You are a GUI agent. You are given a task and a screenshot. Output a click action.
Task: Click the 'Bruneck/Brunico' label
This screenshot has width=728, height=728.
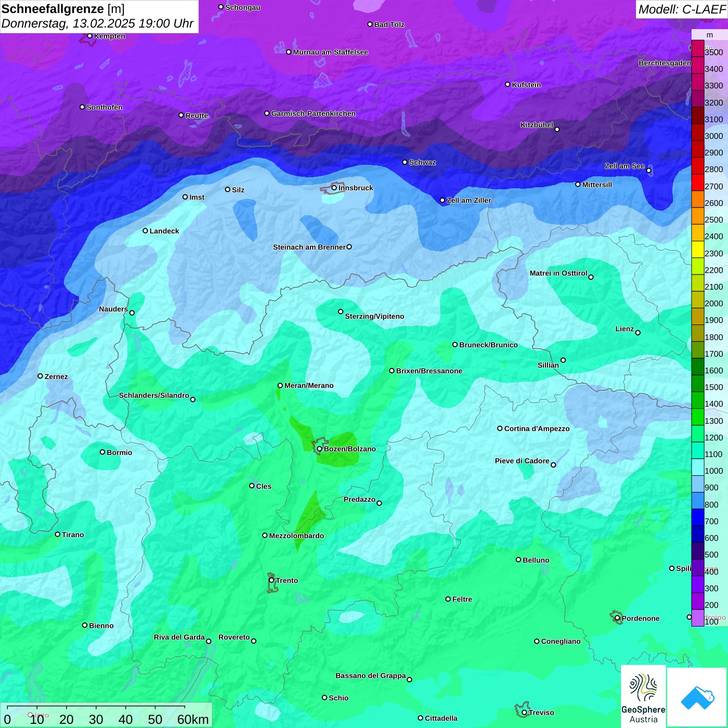click(x=488, y=345)
